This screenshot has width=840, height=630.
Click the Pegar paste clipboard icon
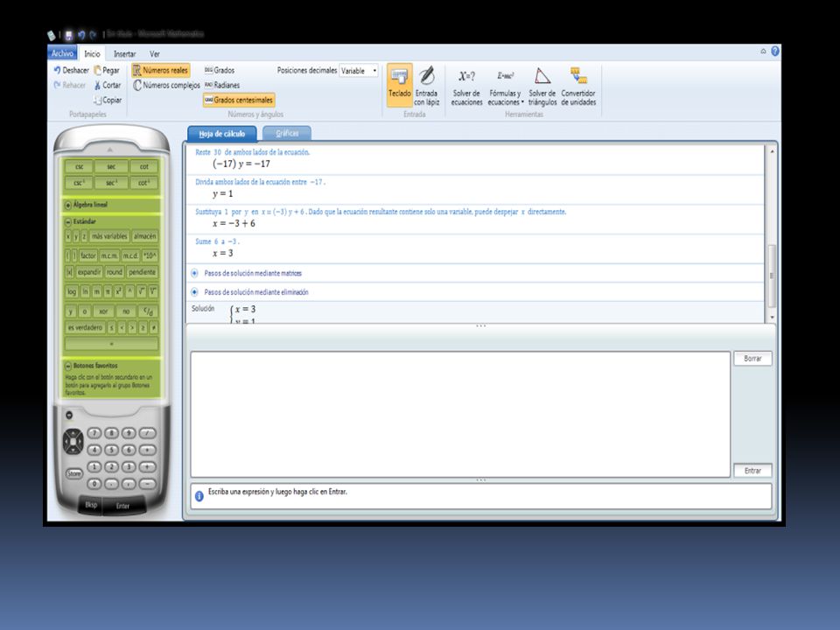click(97, 70)
